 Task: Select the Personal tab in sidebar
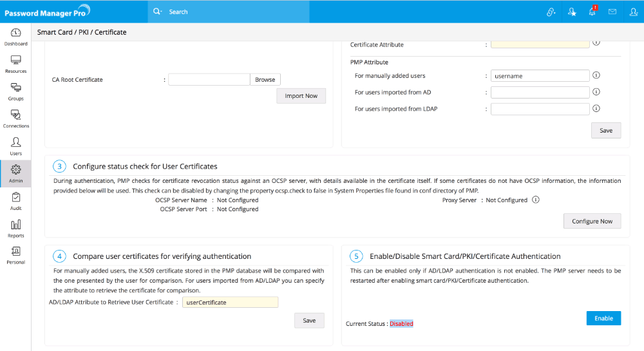coord(15,255)
